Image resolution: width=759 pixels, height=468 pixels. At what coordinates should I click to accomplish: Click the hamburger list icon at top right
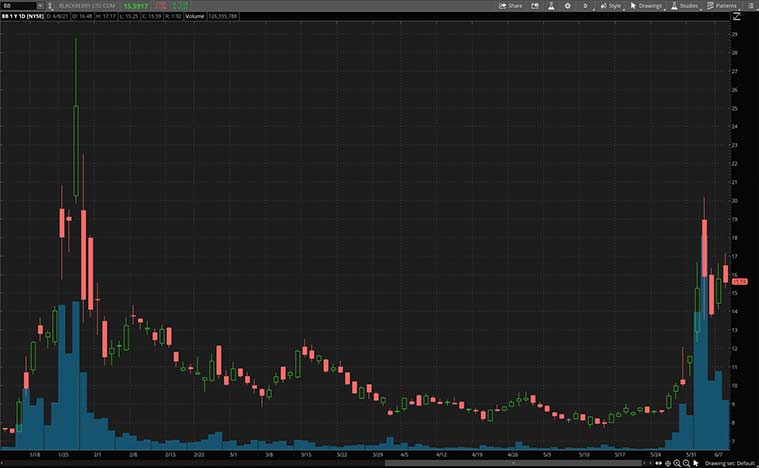click(750, 6)
